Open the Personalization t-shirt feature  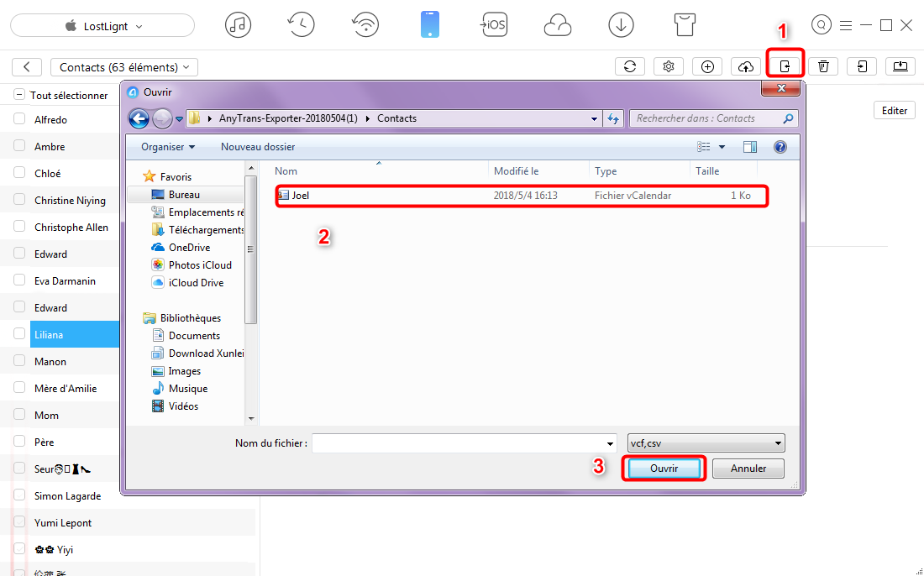[685, 24]
